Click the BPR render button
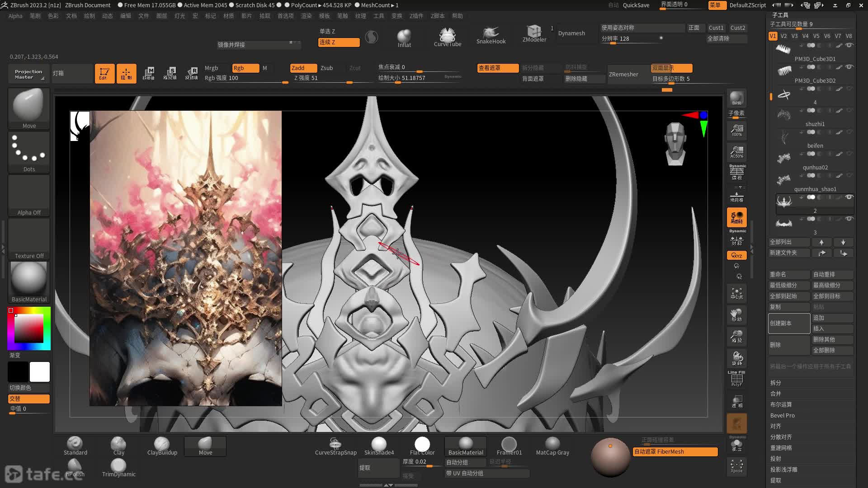868x488 pixels. click(x=737, y=98)
